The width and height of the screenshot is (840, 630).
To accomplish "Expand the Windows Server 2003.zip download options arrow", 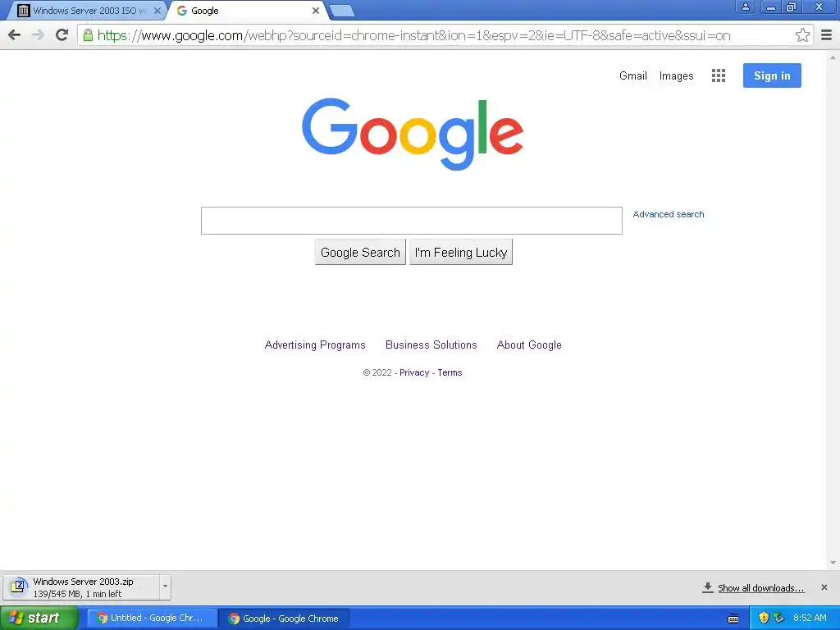I will 165,587.
